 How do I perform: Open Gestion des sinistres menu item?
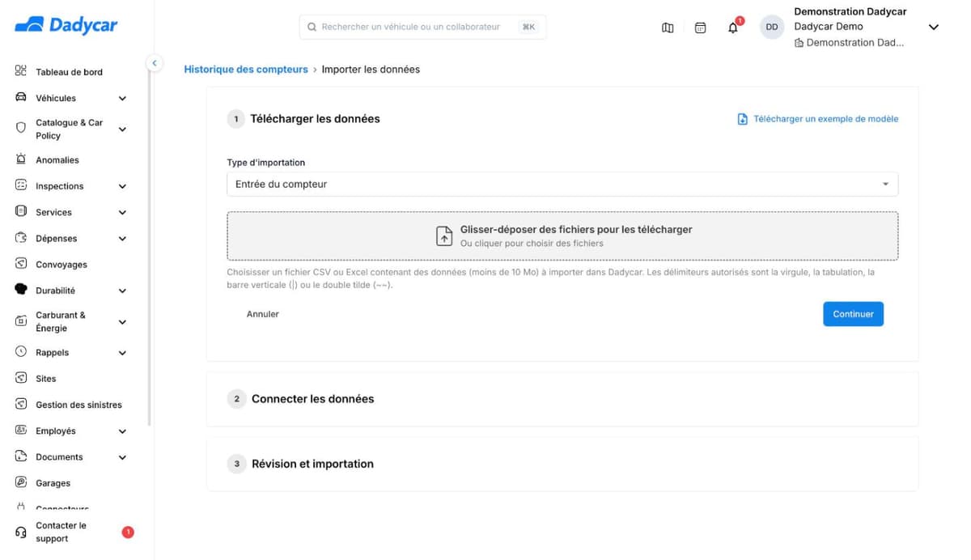point(78,405)
